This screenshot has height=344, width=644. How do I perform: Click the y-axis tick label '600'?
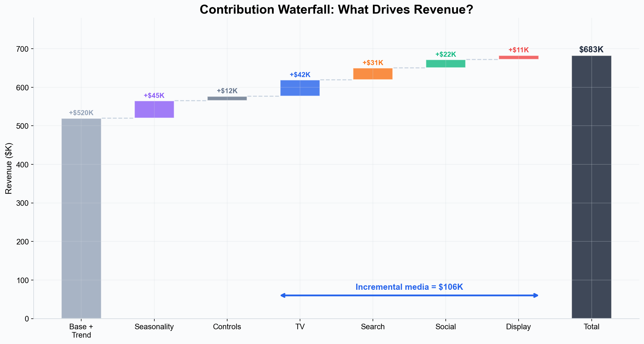23,88
